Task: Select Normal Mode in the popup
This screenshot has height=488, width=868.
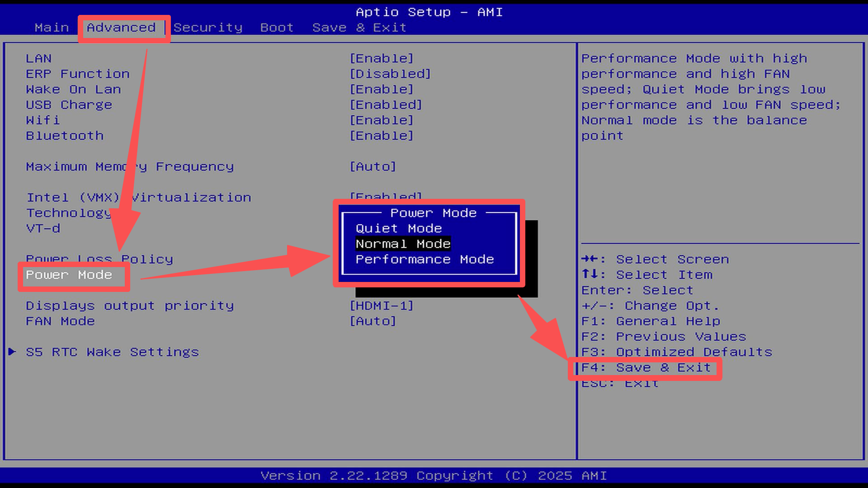Action: [402, 244]
